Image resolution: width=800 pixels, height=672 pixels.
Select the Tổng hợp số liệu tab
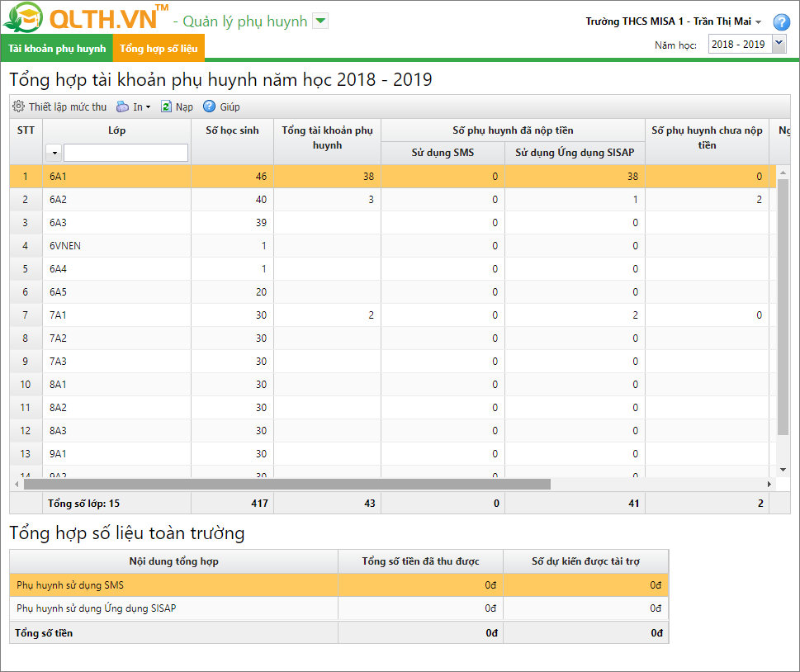pyautogui.click(x=159, y=49)
